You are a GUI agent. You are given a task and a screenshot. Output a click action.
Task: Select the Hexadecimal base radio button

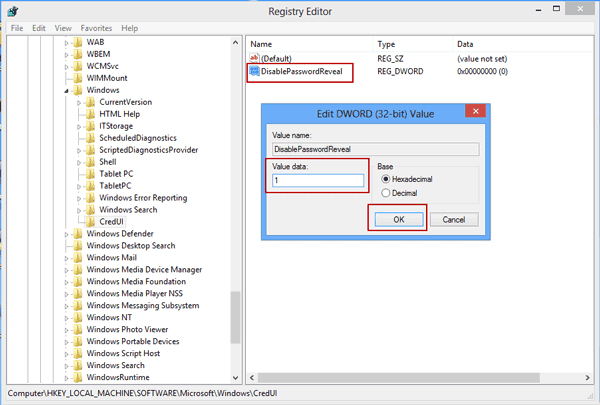(385, 179)
